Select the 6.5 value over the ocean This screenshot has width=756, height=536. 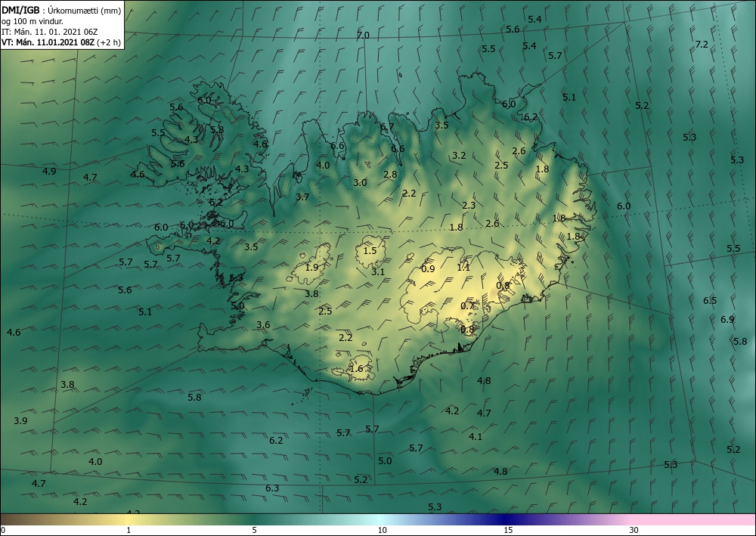(710, 300)
